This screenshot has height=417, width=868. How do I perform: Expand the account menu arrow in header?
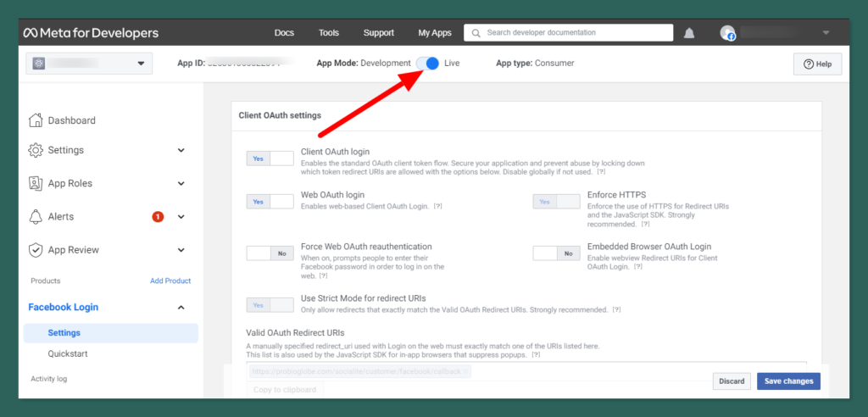point(826,33)
